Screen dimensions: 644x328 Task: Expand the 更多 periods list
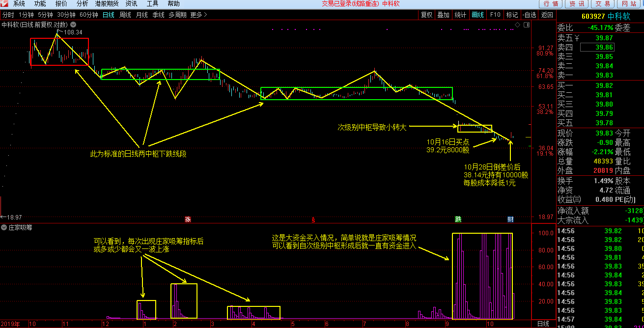pos(198,15)
